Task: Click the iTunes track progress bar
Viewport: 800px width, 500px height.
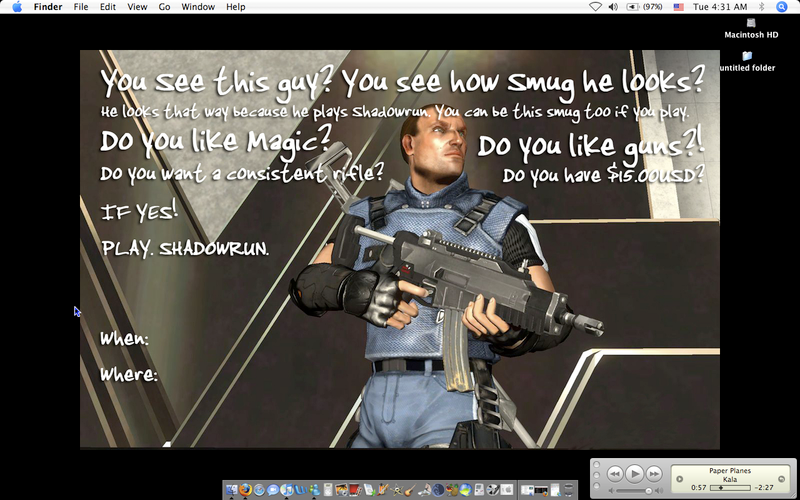Action: pos(730,488)
